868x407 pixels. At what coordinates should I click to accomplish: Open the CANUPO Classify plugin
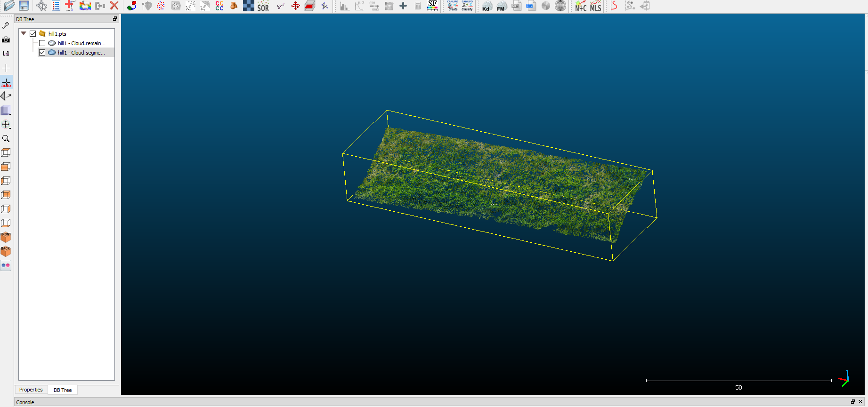(467, 6)
